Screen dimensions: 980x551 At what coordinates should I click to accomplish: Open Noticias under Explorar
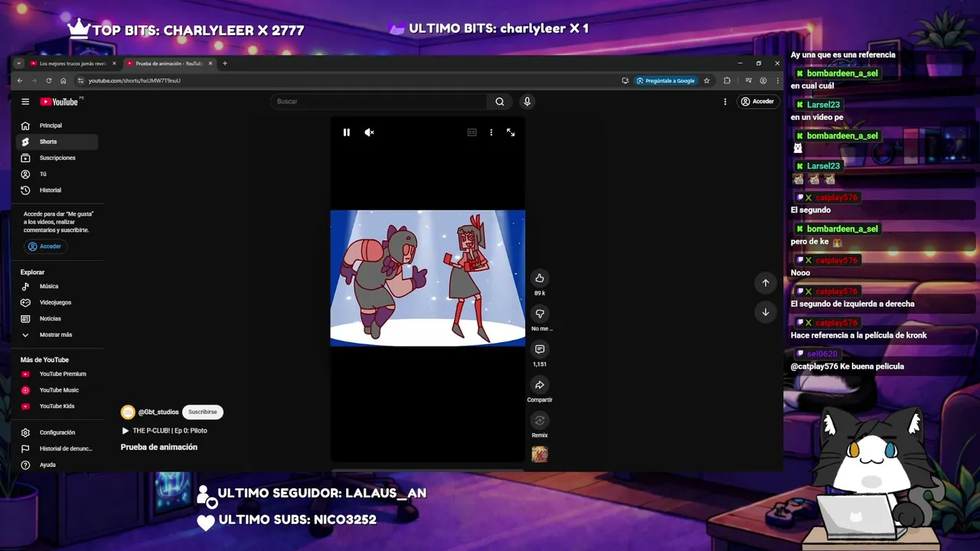pyautogui.click(x=57, y=318)
